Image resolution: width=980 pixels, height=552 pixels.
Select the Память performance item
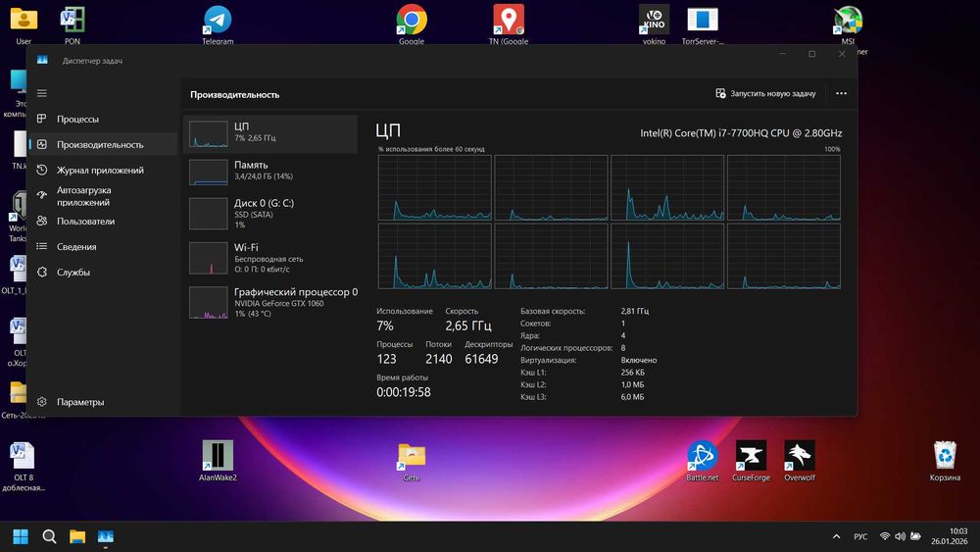270,172
